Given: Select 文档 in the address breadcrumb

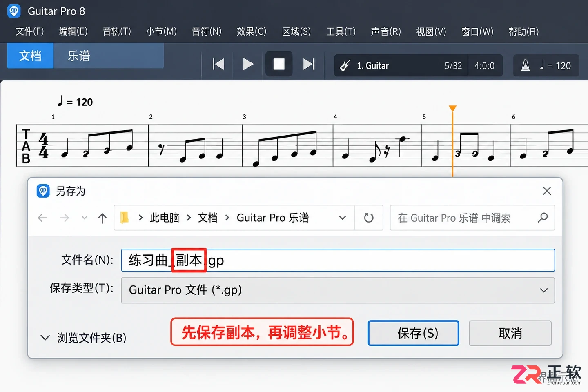Looking at the screenshot, I should click(208, 218).
